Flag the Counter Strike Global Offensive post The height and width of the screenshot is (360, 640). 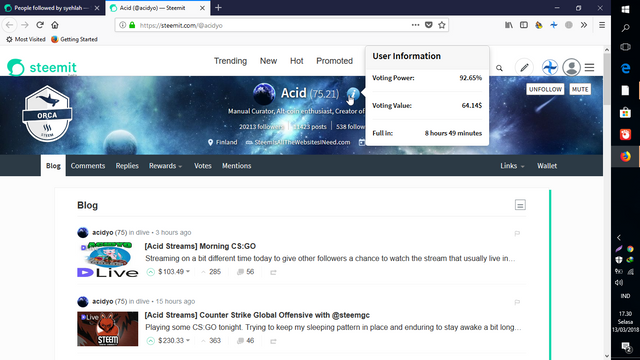pyautogui.click(x=517, y=302)
